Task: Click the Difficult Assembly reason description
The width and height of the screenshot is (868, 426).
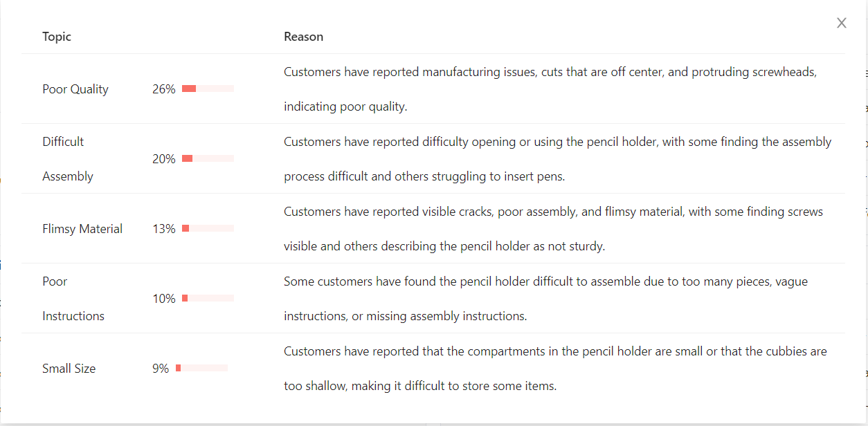Action: 557,159
